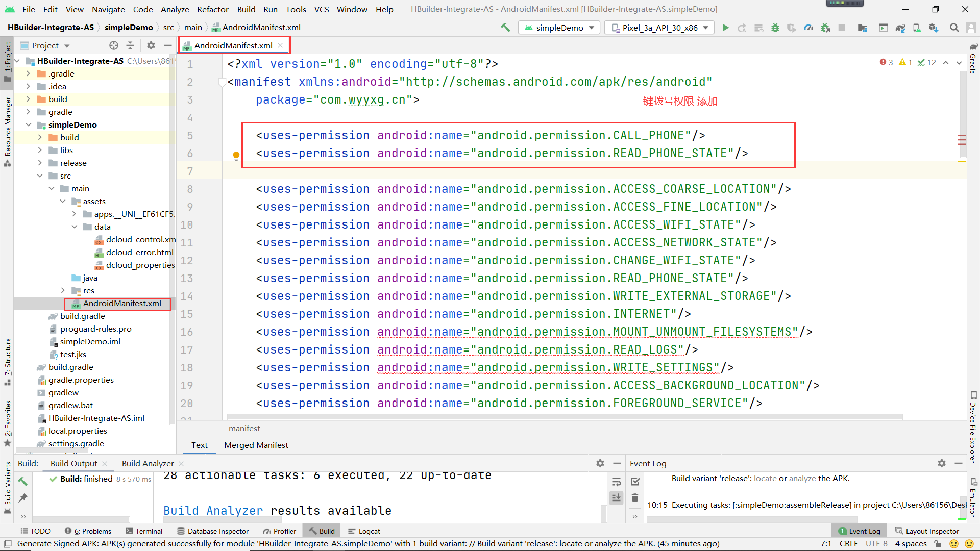
Task: Open AVD Manager icon in toolbar
Action: coord(917,28)
